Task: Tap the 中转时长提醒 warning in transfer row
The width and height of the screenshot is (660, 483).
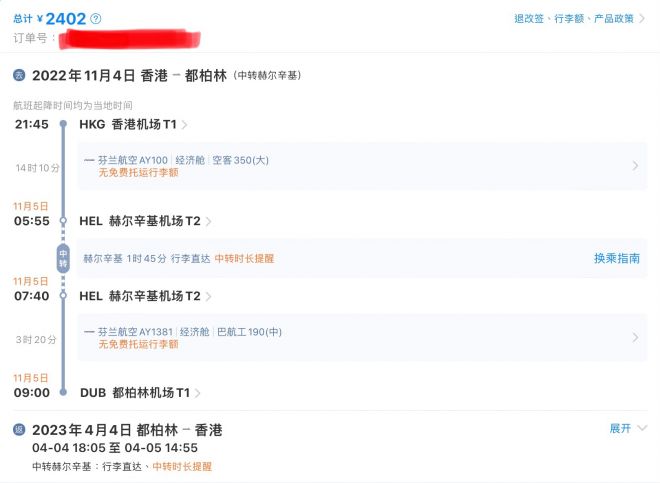Action: point(244,259)
